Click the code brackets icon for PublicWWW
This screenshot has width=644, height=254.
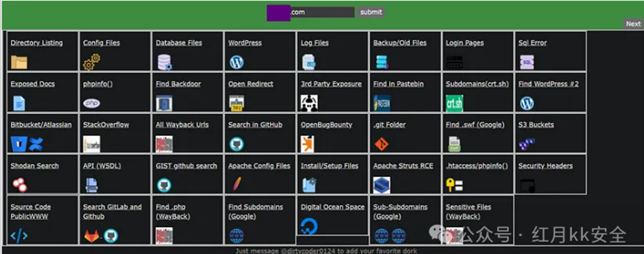tap(19, 236)
